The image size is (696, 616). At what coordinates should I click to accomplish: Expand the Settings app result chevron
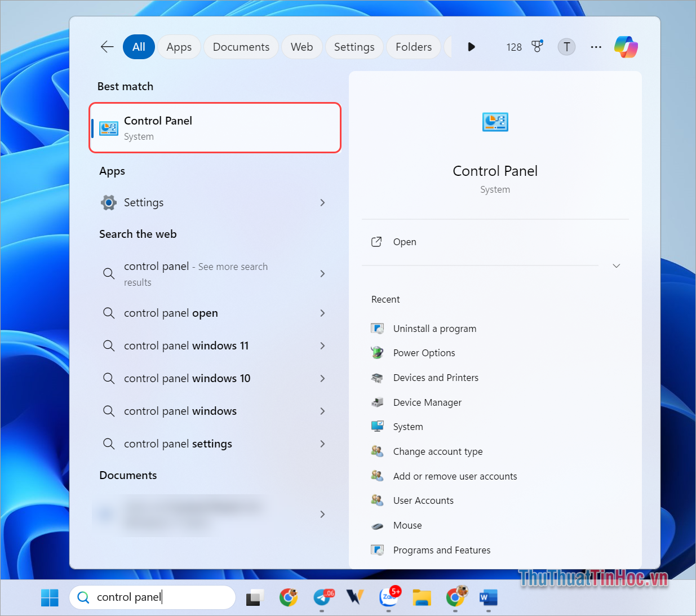click(x=322, y=202)
